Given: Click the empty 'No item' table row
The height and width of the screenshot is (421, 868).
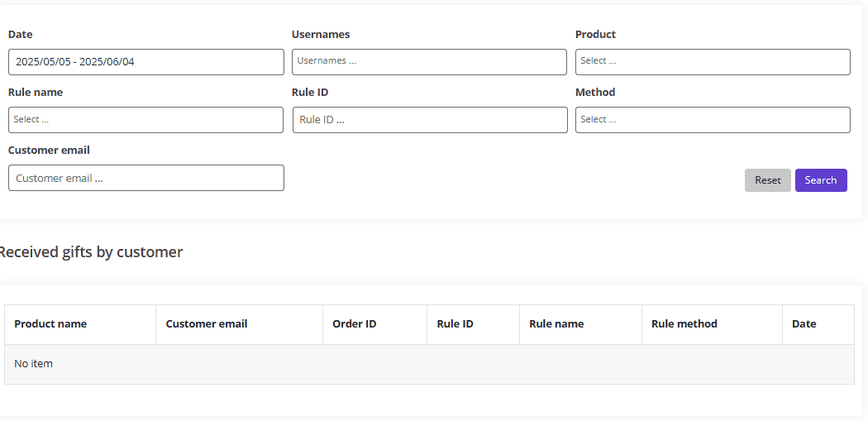Looking at the screenshot, I should point(429,364).
